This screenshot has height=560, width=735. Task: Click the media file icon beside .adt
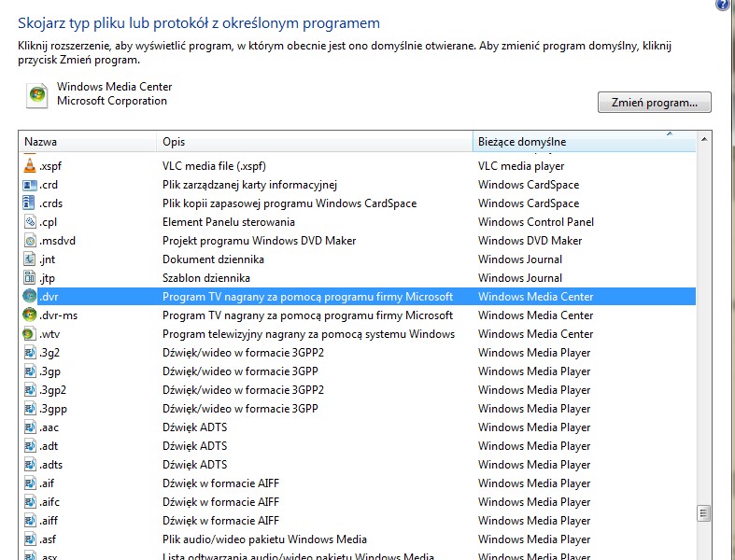[30, 445]
